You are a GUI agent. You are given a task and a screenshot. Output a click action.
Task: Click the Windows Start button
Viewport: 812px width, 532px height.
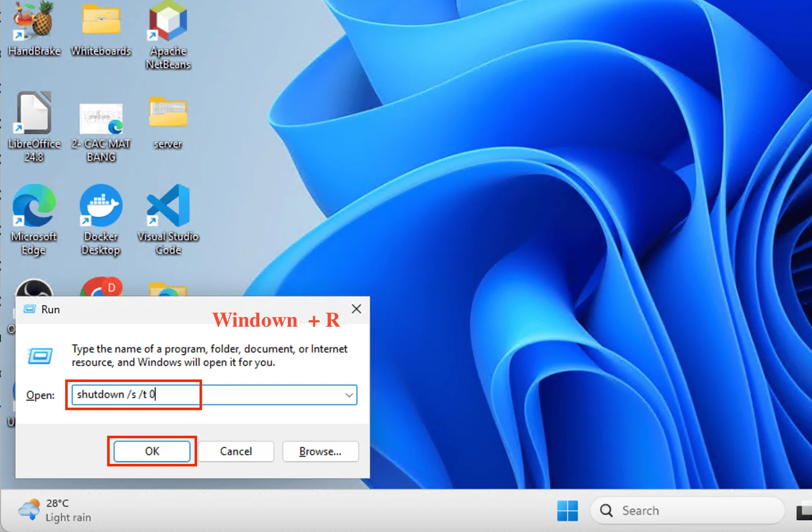pos(567,511)
